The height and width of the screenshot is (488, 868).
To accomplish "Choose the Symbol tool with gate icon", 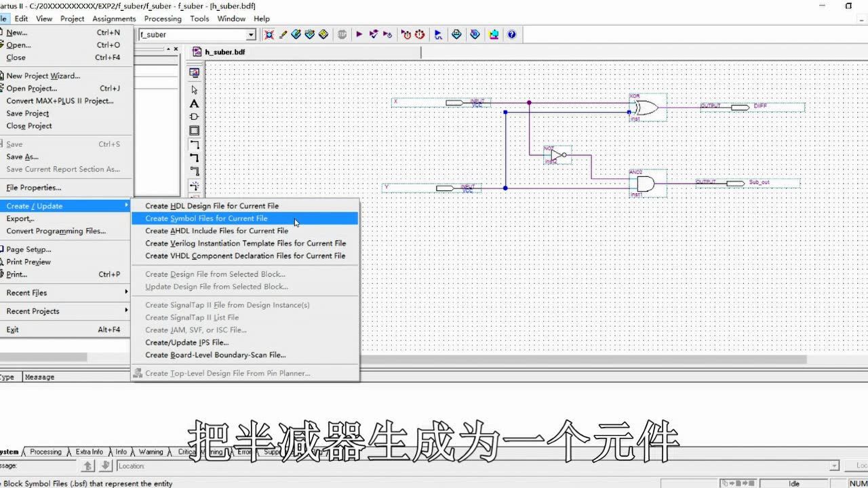I will pos(195,117).
